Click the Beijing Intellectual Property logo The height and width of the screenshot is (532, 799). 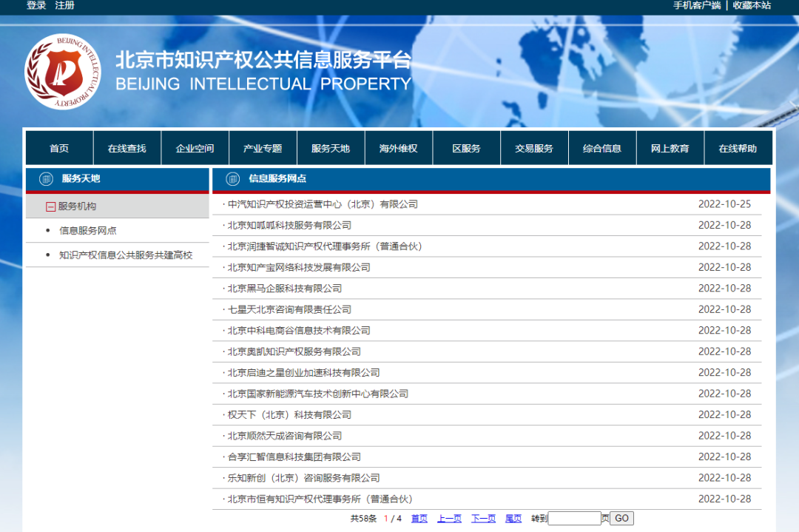[x=63, y=72]
